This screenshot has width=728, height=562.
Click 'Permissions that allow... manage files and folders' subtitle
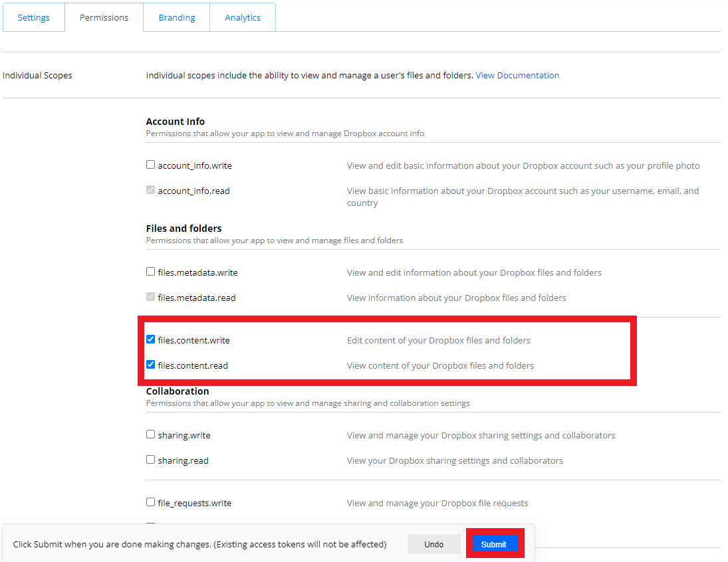point(275,240)
